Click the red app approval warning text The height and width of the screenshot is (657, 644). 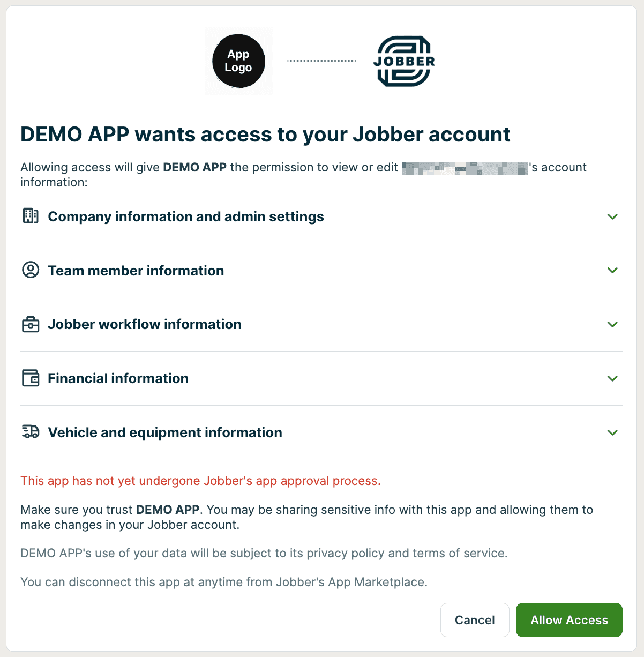[x=200, y=481]
